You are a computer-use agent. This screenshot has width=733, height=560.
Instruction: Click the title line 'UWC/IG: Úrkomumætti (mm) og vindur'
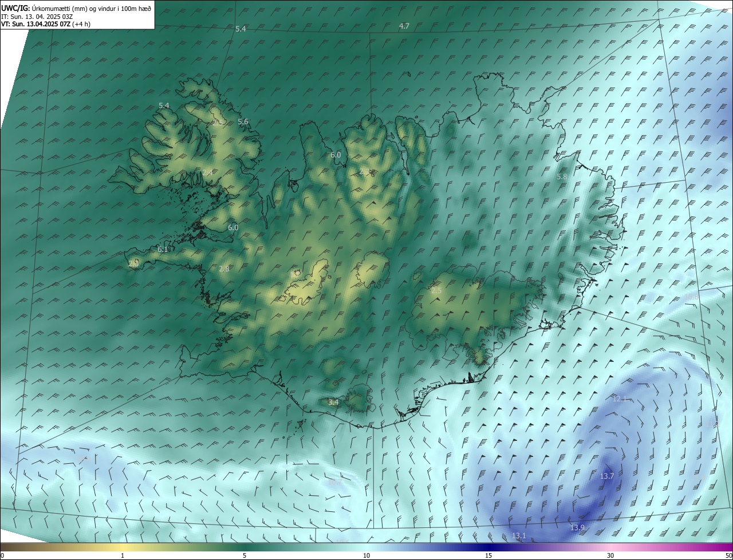click(x=76, y=8)
